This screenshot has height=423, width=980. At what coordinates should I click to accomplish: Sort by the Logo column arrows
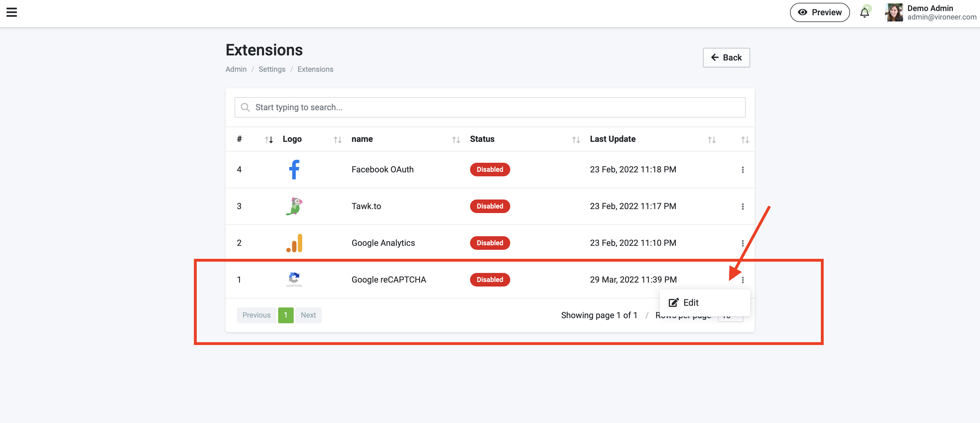pyautogui.click(x=337, y=140)
